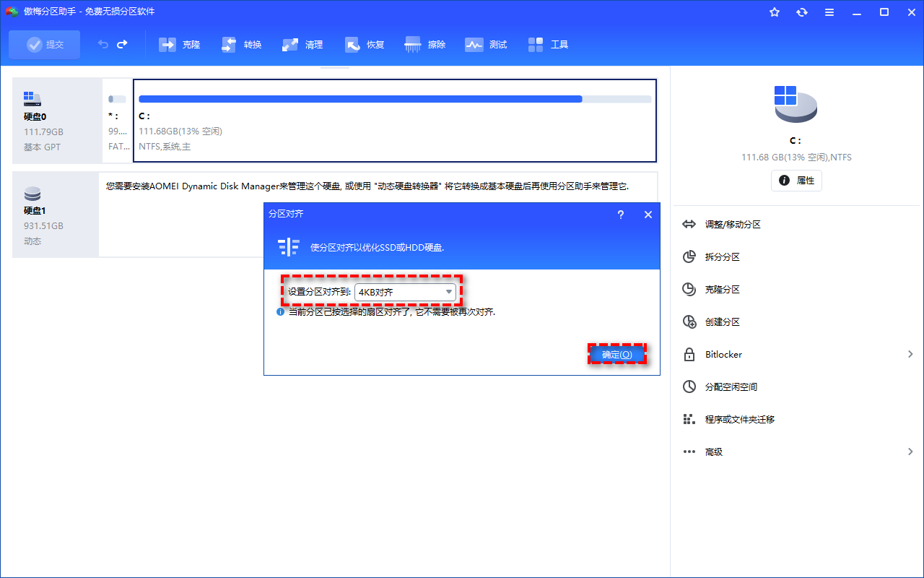Screen dimensions: 924x578
Task: Select the C: partition block on 硬盘0
Action: 395,120
